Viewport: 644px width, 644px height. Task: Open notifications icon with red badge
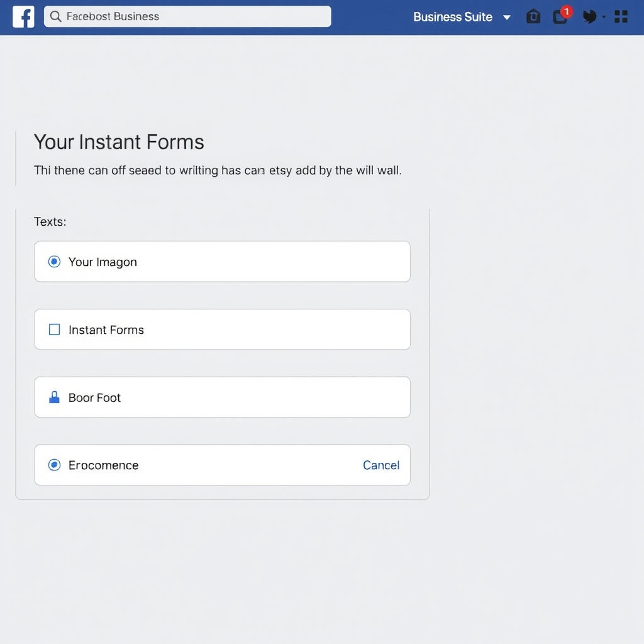560,17
